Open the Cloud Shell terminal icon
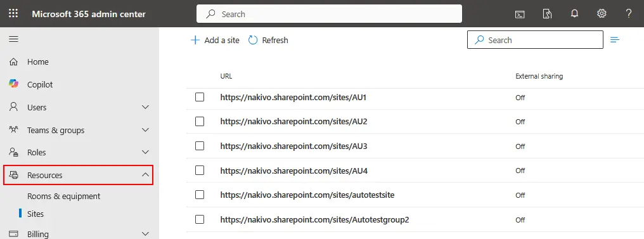This screenshot has height=239, width=644. 520,14
